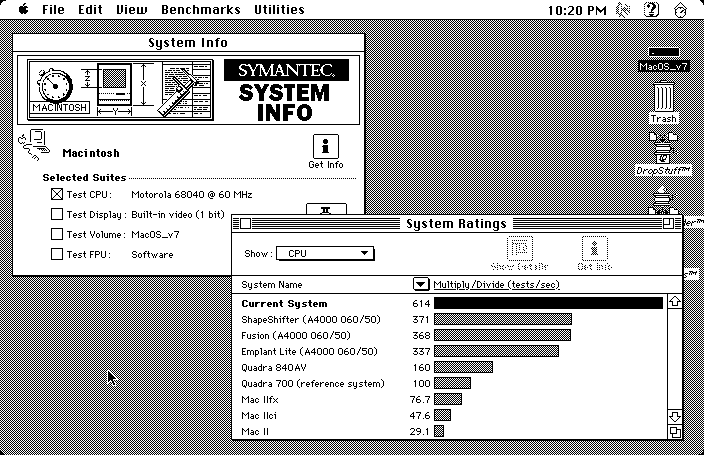Select the Fusion (A4000 060/50) row

click(x=449, y=336)
